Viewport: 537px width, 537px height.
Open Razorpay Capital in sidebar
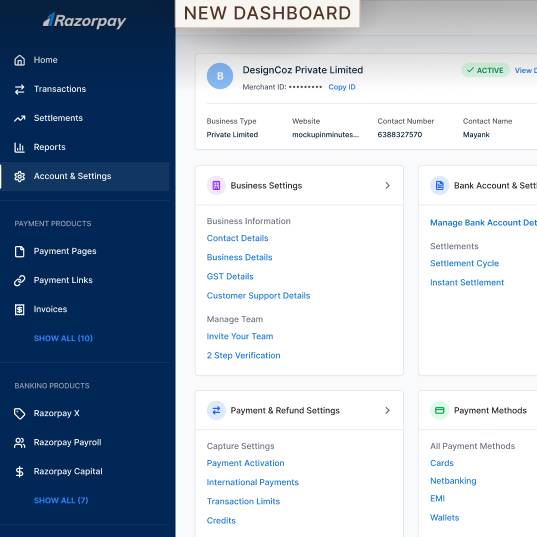pyautogui.click(x=68, y=472)
